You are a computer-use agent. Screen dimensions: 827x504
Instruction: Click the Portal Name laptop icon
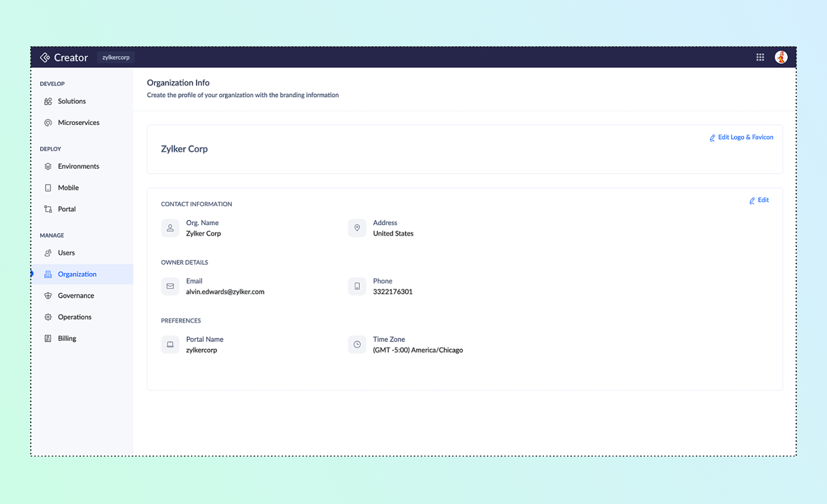pyautogui.click(x=170, y=345)
